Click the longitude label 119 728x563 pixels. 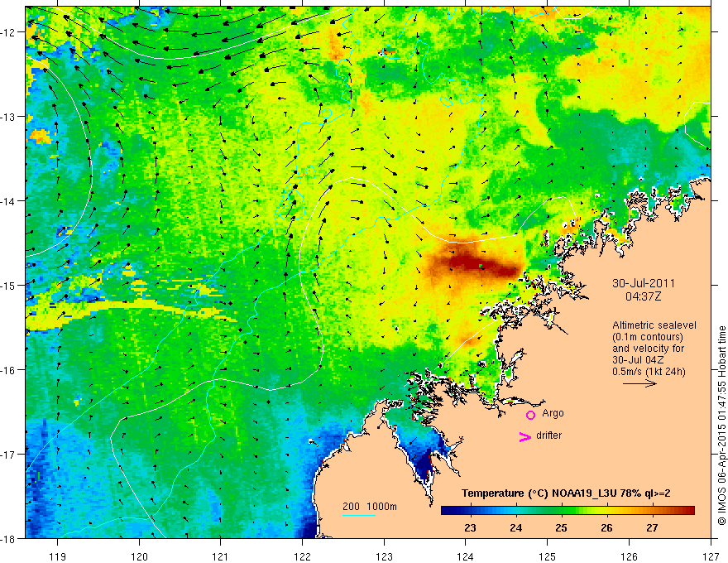coord(58,556)
